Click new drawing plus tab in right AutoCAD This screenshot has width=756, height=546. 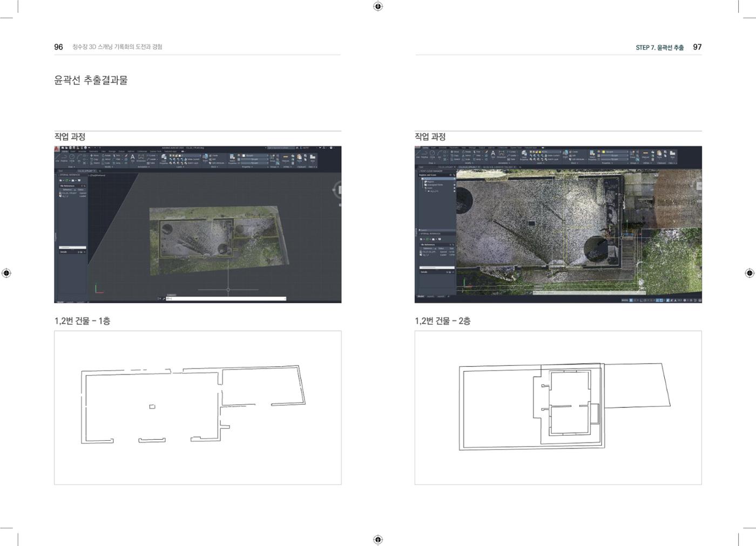[520, 167]
